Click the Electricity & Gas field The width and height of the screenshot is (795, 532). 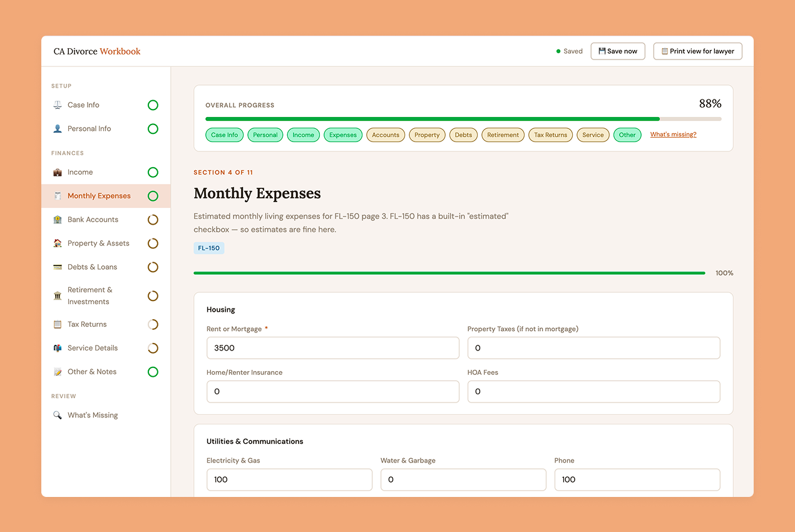tap(289, 479)
